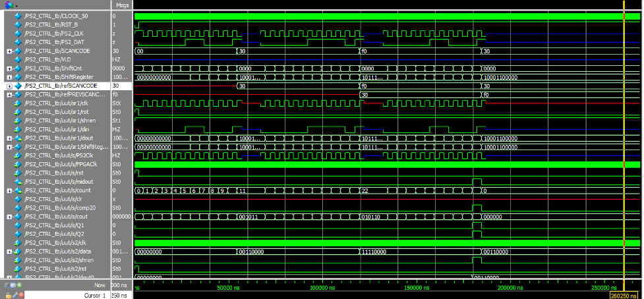The image size is (644, 299).
Task: Click the uut/s/midout signal icon
Action: 18,181
